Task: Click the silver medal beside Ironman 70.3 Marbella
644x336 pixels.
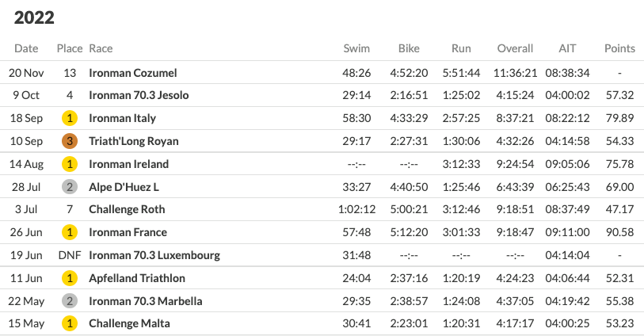Action: pos(70,301)
